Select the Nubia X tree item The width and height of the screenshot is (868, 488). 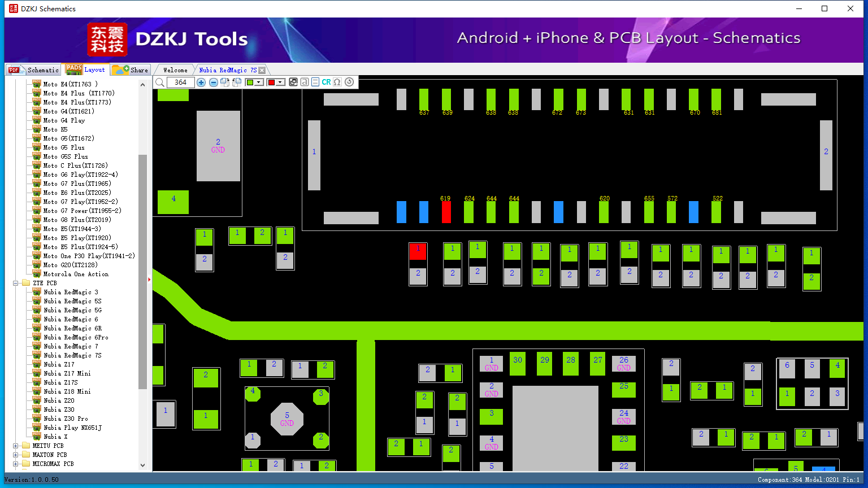(55, 437)
